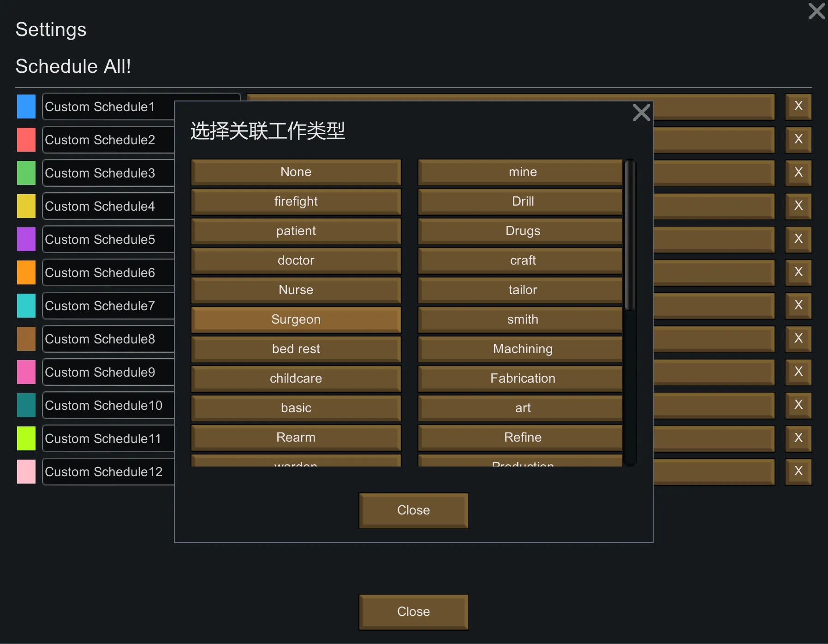The image size is (828, 644).
Task: Choose the childcare work type
Action: (296, 378)
